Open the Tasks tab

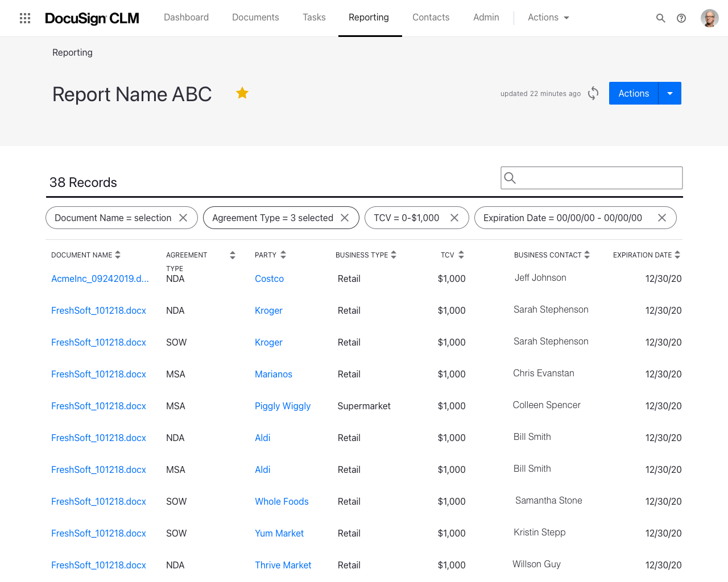[314, 18]
